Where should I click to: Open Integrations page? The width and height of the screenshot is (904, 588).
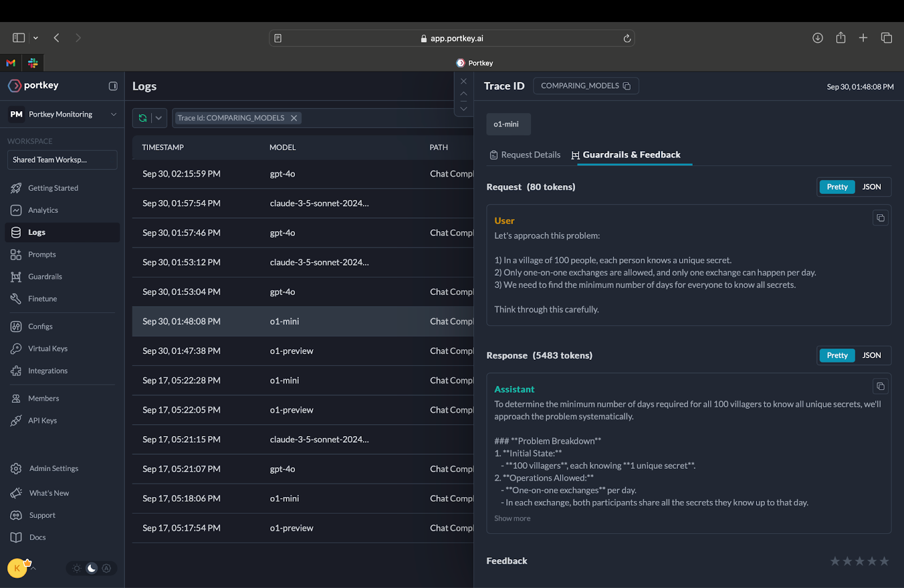62,371
